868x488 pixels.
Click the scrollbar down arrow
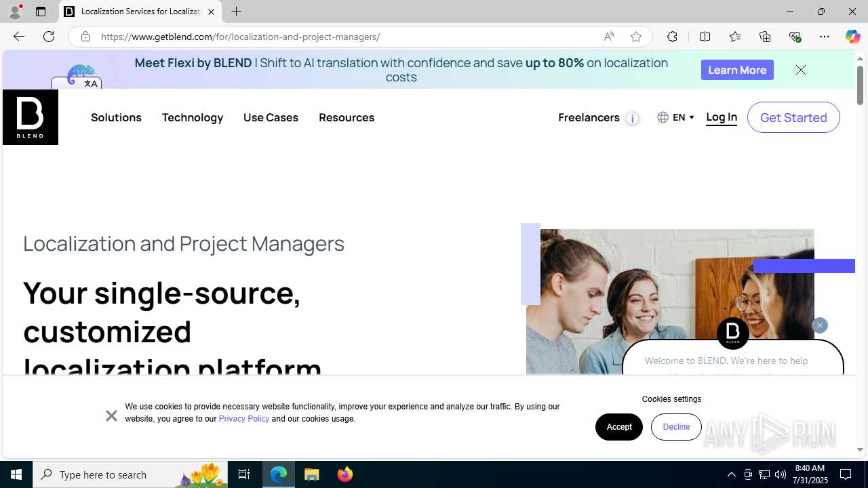click(x=860, y=449)
